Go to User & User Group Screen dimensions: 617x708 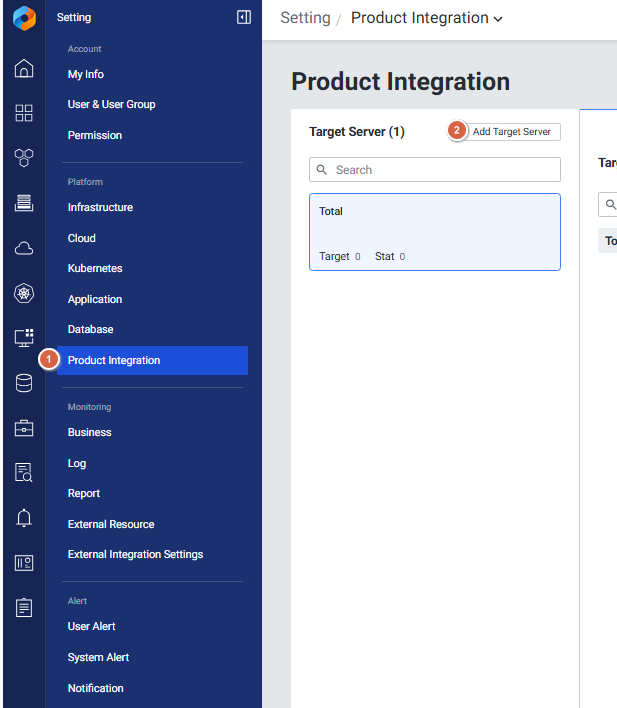coord(111,104)
